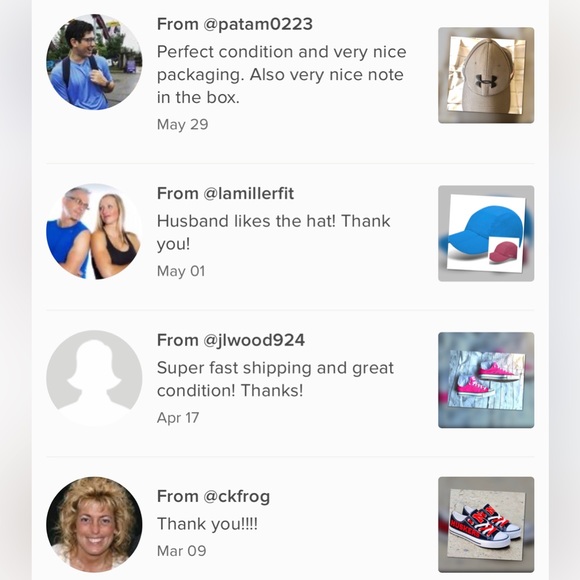Click the Mar 09 review date
Image resolution: width=580 pixels, height=580 pixels.
point(182,551)
